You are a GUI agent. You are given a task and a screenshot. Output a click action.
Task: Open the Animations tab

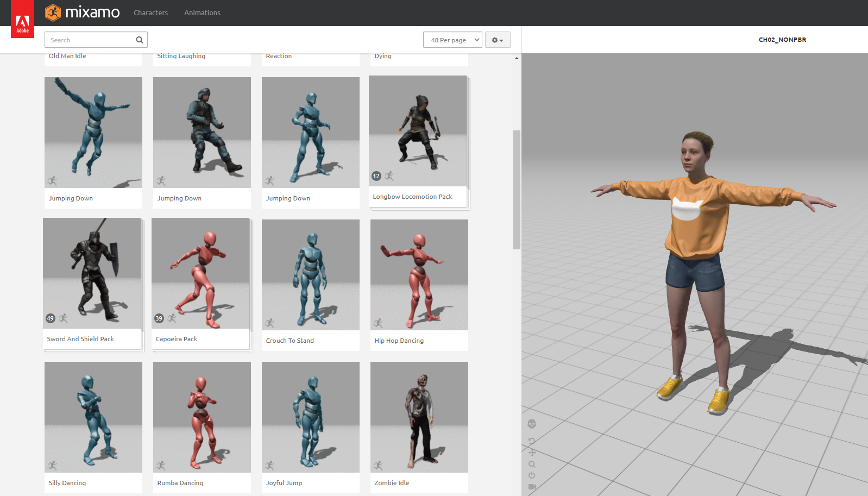[202, 12]
